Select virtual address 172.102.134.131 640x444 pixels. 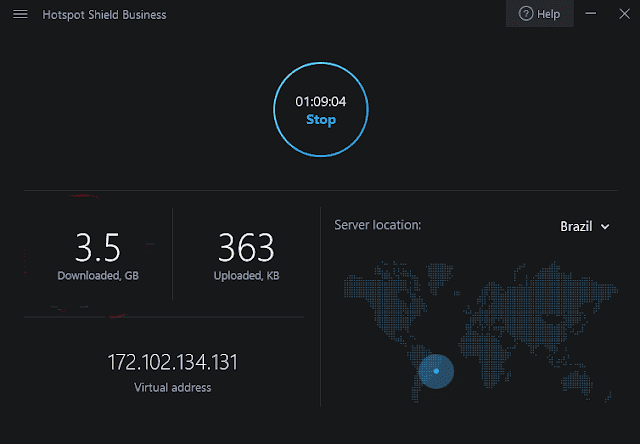172,362
